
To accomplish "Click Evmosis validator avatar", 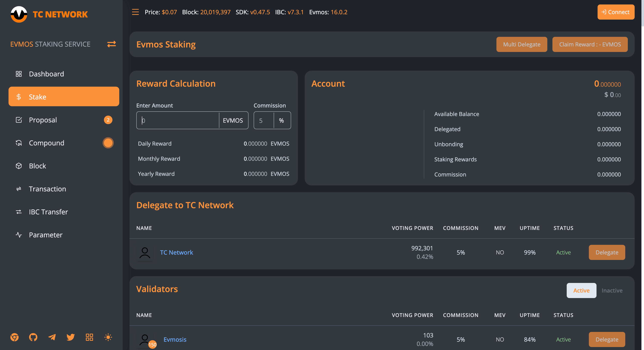I will tap(145, 340).
